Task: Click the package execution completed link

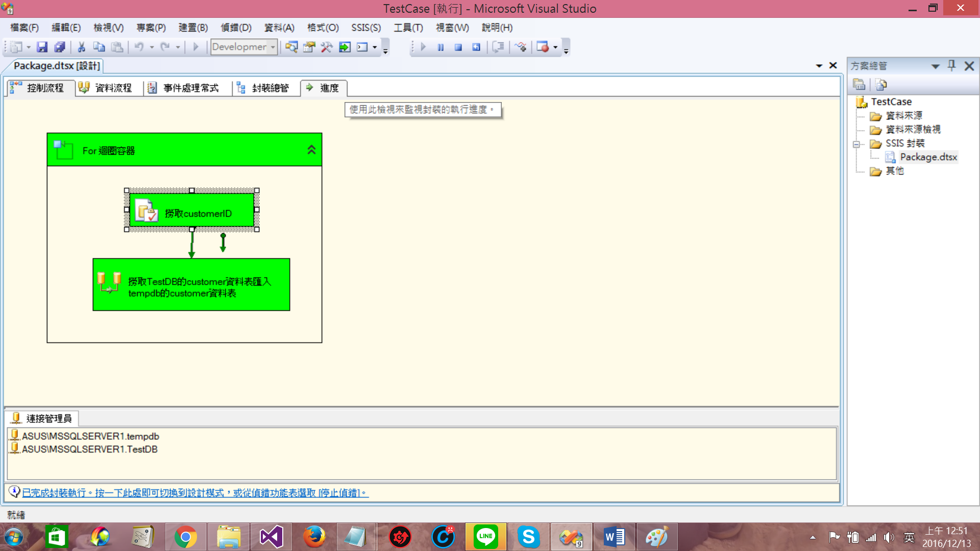Action: tap(195, 493)
